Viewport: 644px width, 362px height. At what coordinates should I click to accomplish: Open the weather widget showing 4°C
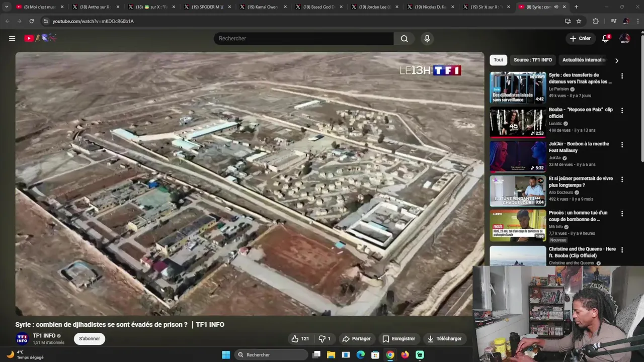25,355
